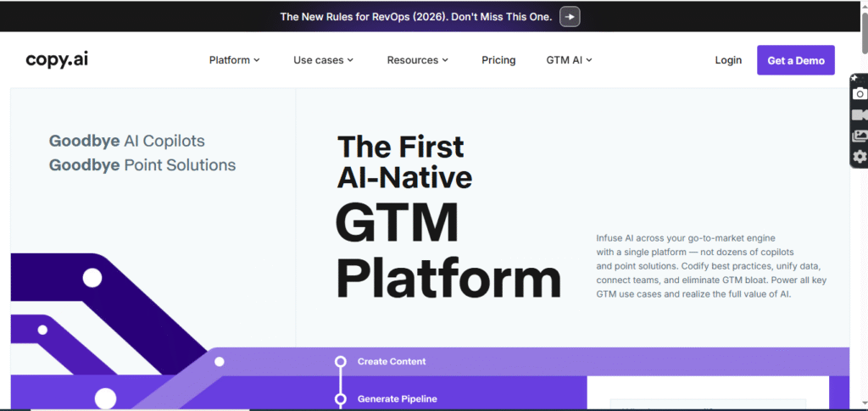Open the Resources dropdown menu
This screenshot has height=411, width=868.
(417, 60)
